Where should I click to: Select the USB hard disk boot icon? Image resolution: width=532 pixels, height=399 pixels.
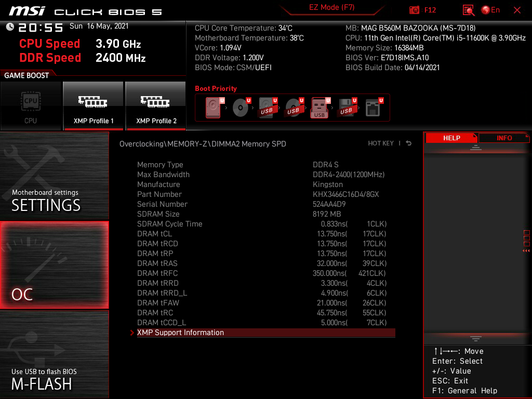(x=268, y=108)
